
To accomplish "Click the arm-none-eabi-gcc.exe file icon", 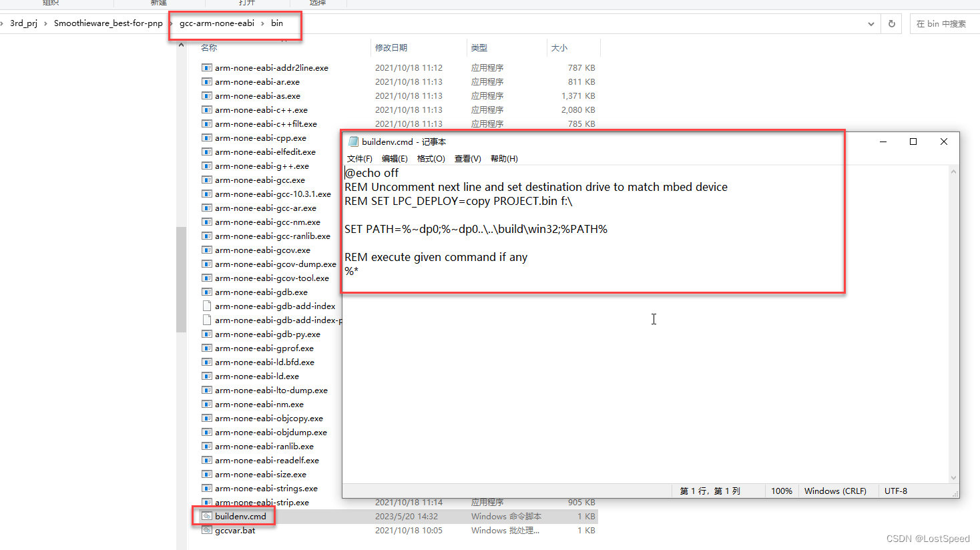I will click(x=207, y=180).
